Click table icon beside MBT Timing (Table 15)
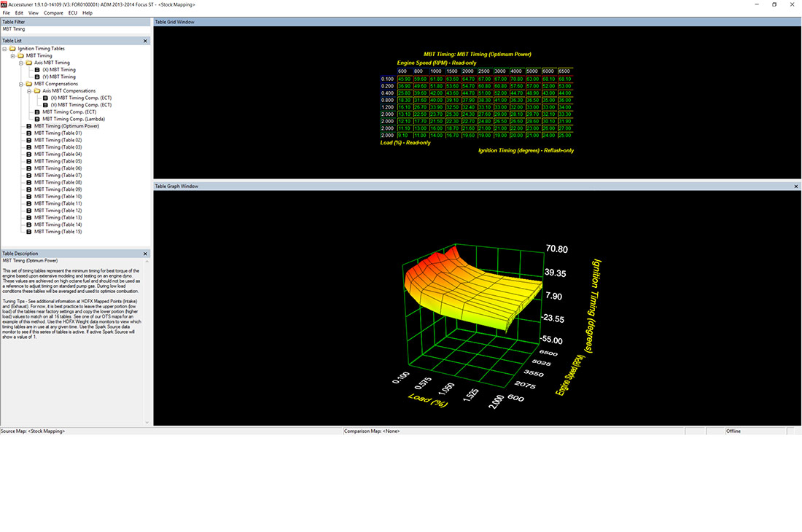 28,232
